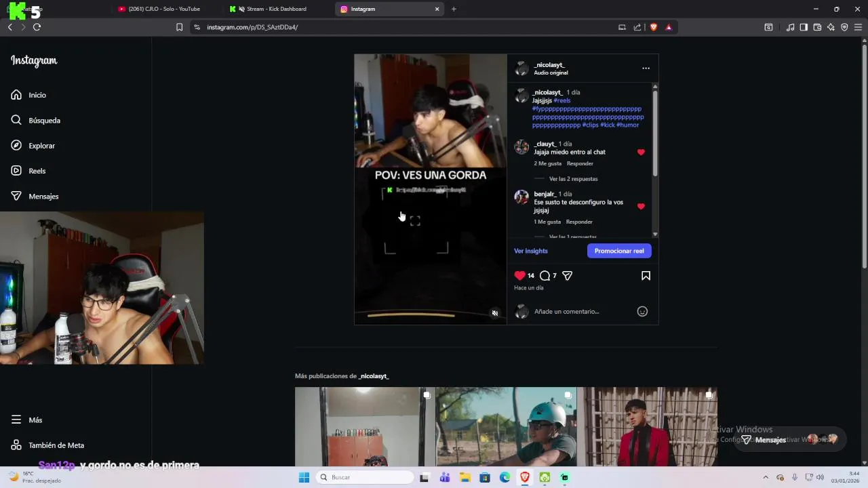Click Ver insights link

[x=531, y=251]
